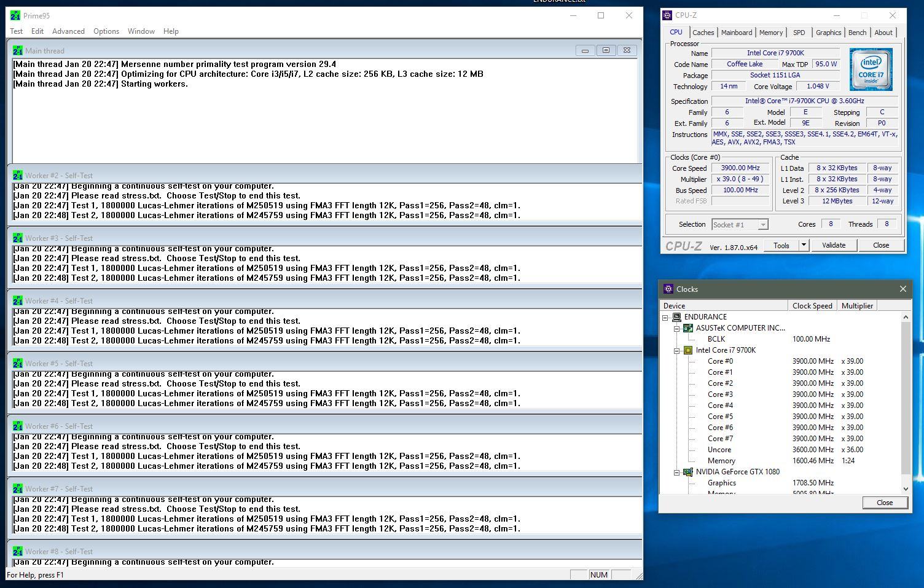Open the Help menu in Prime95
This screenshot has height=588, width=924.
pyautogui.click(x=171, y=31)
